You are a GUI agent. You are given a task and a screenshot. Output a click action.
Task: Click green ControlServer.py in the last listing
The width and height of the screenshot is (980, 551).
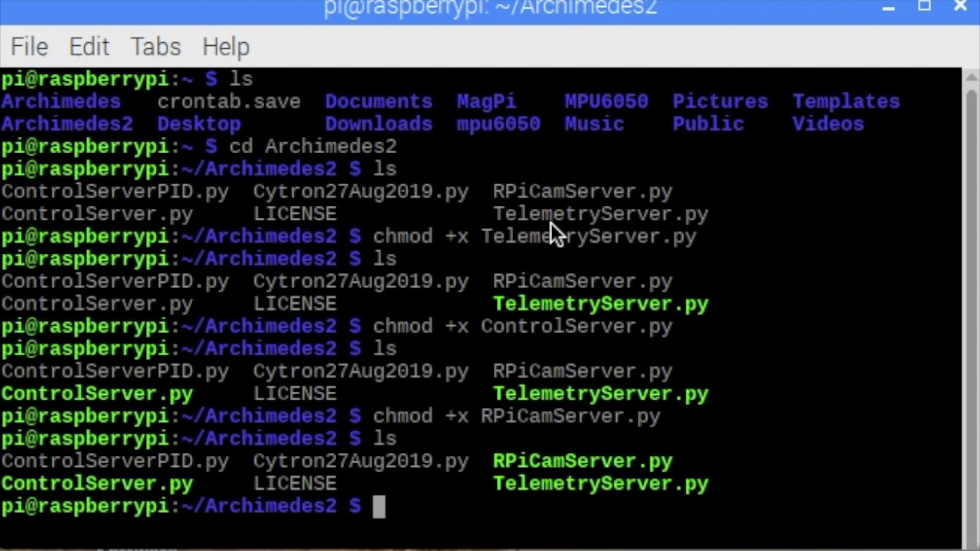pyautogui.click(x=96, y=484)
